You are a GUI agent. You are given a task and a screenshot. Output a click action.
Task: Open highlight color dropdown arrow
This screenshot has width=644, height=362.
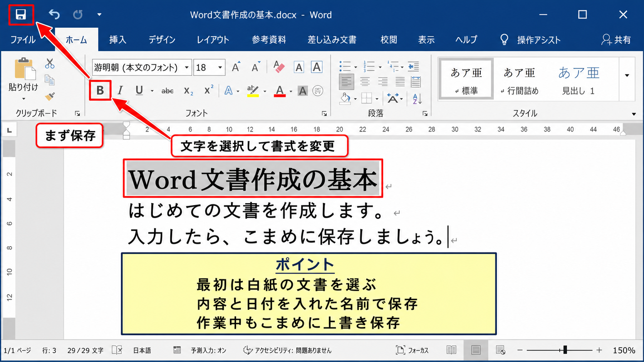(265, 91)
